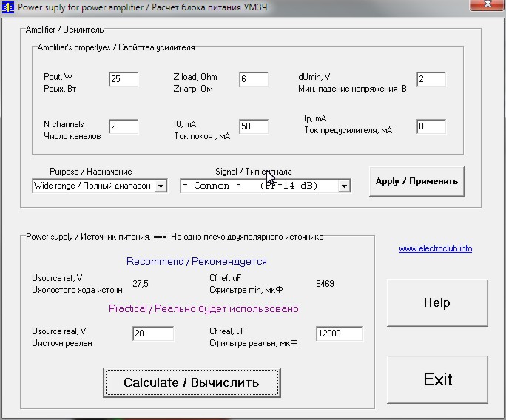
Task: Select the Wide range purpose combo box
Action: 99,186
